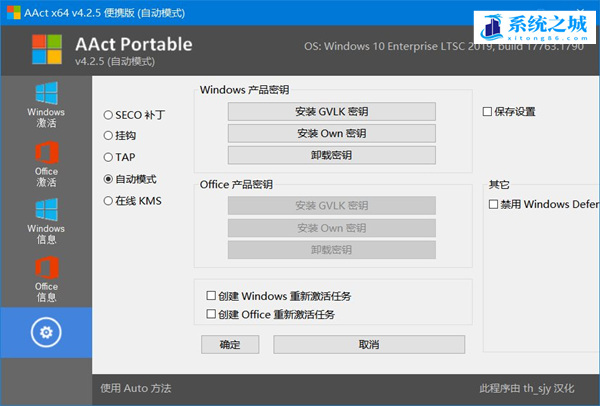The width and height of the screenshot is (600, 406).
Task: Click the OS version text in header
Action: pyautogui.click(x=444, y=46)
